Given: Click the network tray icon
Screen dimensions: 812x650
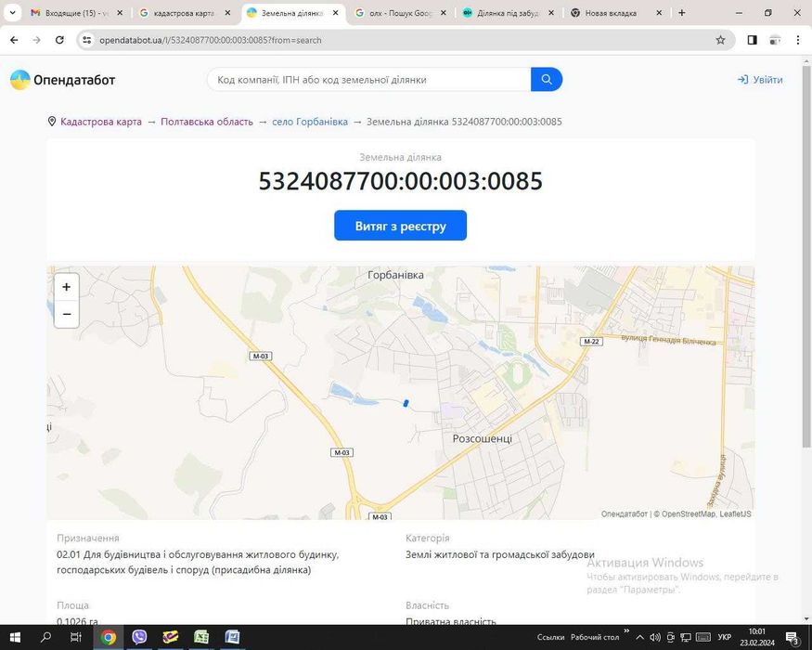Looking at the screenshot, I should (686, 638).
